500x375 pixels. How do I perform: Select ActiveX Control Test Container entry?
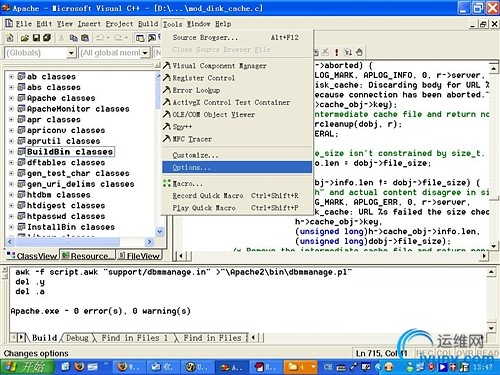pos(237,102)
